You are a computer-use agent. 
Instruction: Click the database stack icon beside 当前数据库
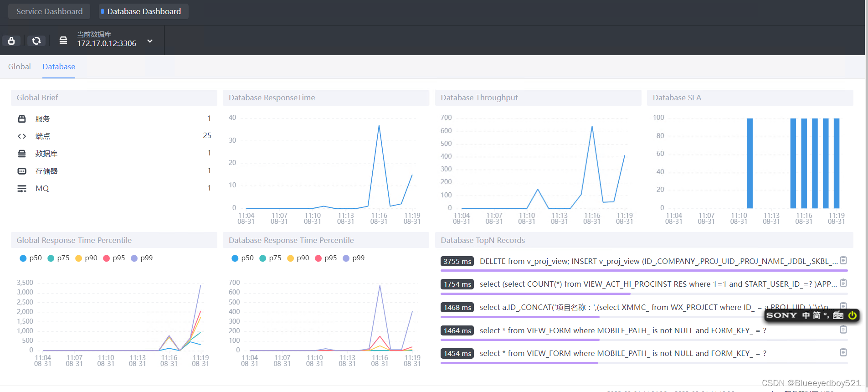[x=63, y=41]
